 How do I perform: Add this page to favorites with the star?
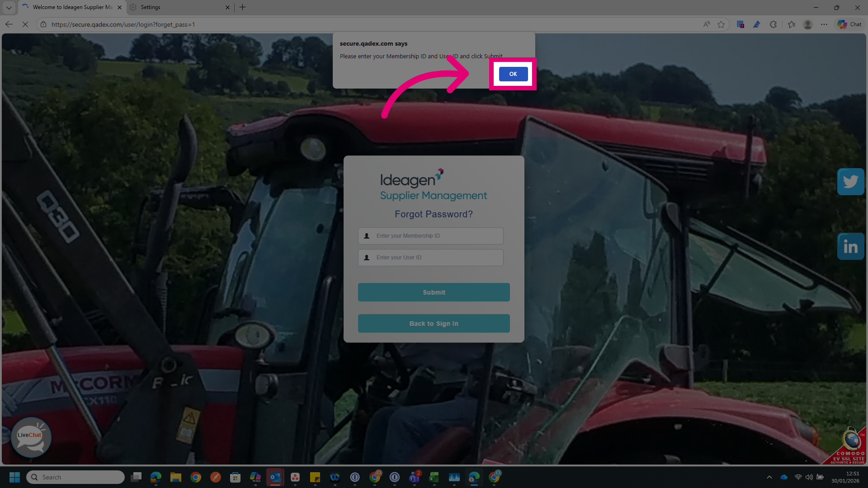(x=721, y=24)
